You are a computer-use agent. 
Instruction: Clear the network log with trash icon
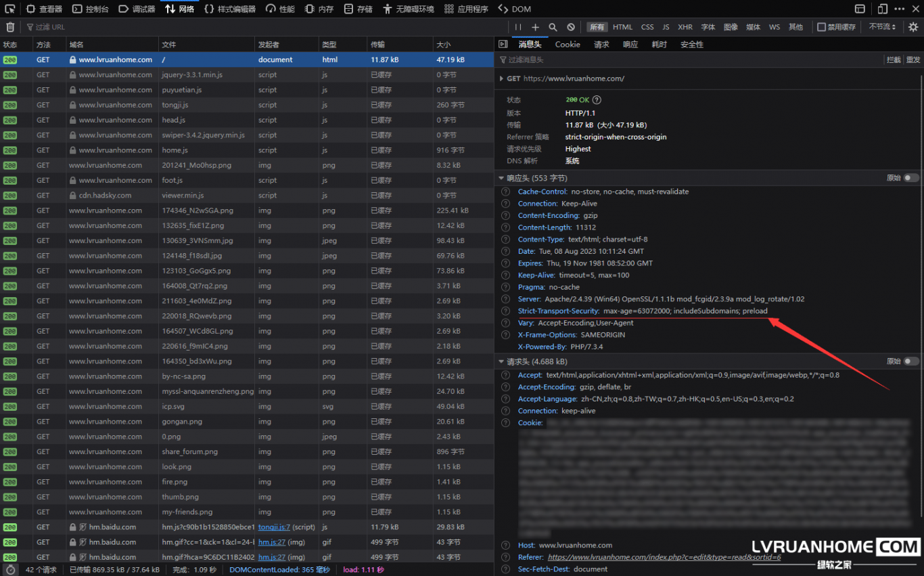tap(10, 27)
